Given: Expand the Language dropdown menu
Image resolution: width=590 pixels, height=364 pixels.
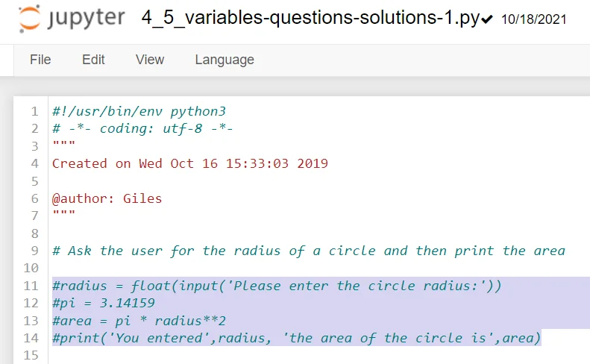Looking at the screenshot, I should pyautogui.click(x=225, y=60).
